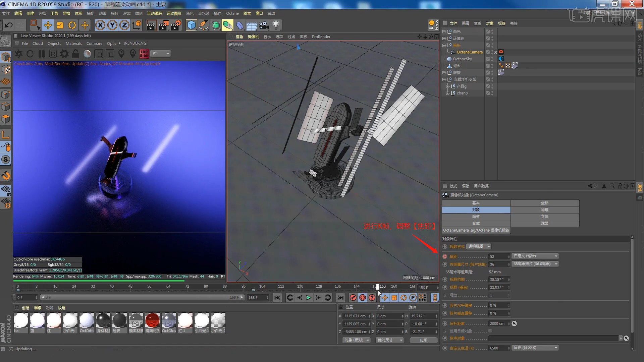Click the record keyframe icon below the timeline
Screen dimensions: 644x362
(x=353, y=297)
